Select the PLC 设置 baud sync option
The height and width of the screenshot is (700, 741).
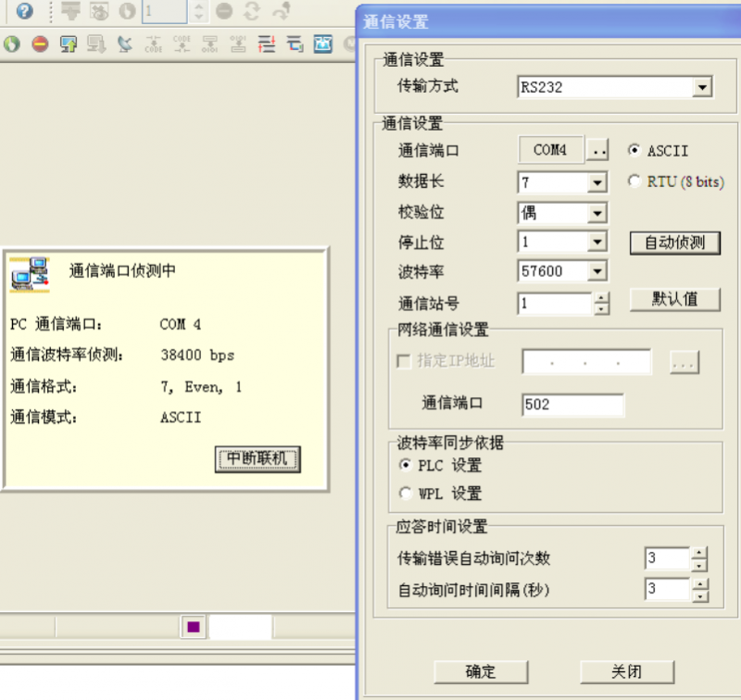click(405, 465)
